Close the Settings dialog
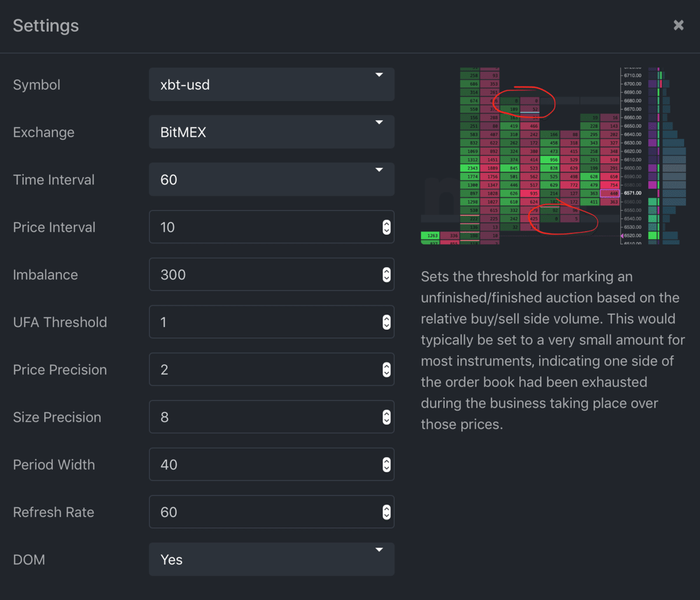 678,25
